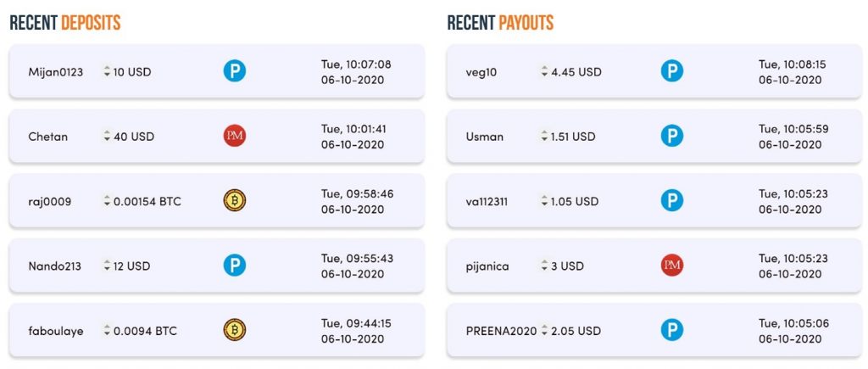
Task: Click Payeer icon in Nando213 deposit row
Action: pyautogui.click(x=234, y=266)
